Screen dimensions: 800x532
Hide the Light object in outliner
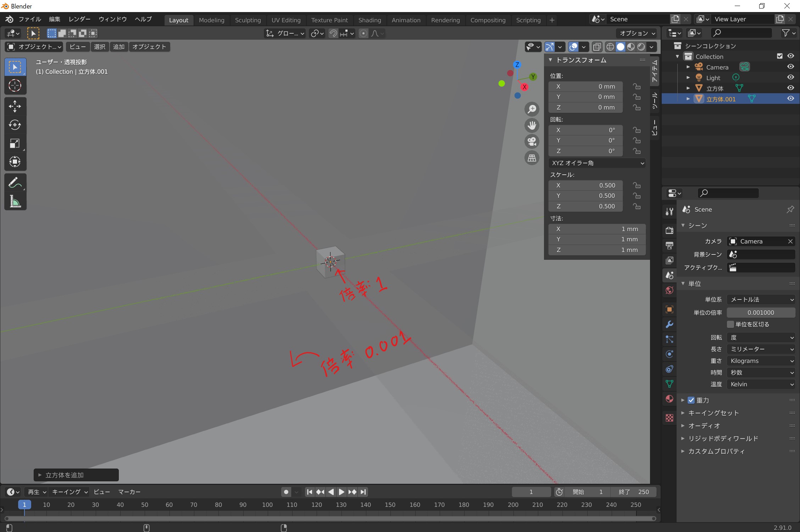(790, 77)
